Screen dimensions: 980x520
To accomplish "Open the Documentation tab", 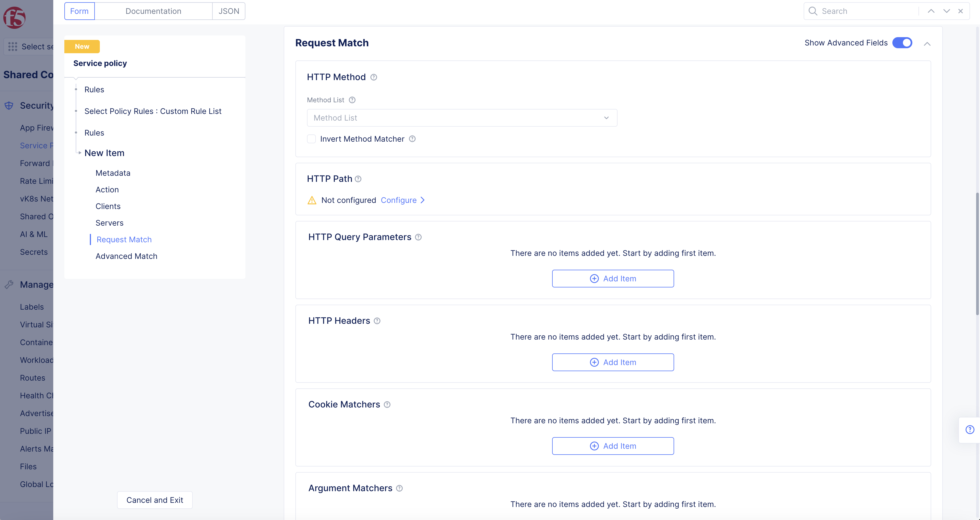I will (x=153, y=11).
